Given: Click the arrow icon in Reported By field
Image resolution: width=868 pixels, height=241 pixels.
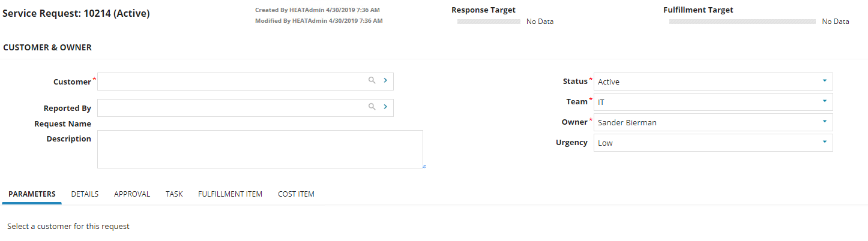Looking at the screenshot, I should [385, 106].
